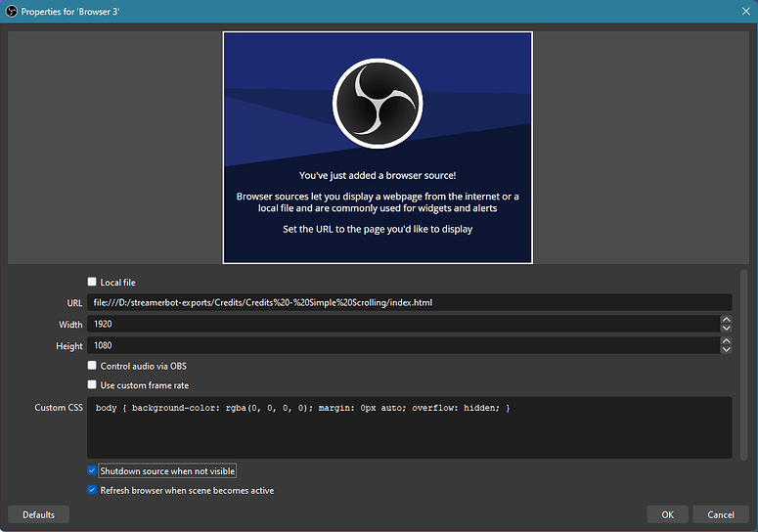The width and height of the screenshot is (758, 532).
Task: Click the OBS logo in preview
Action: tap(378, 103)
